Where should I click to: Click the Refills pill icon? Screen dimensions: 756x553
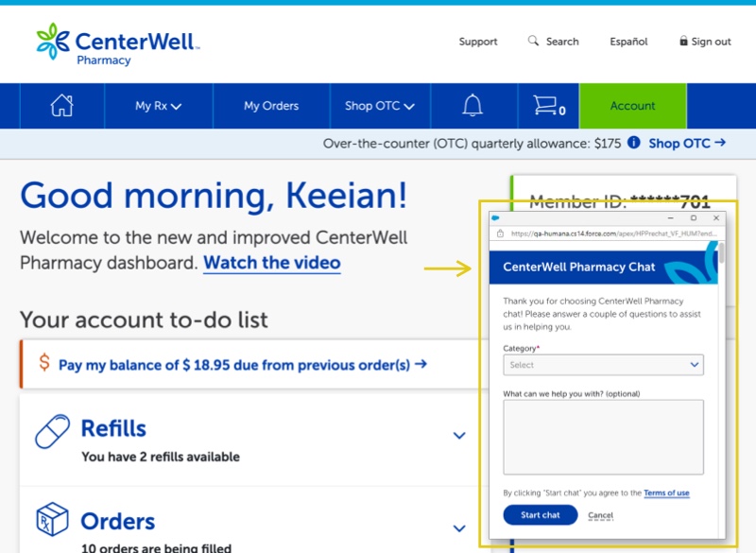pos(52,431)
